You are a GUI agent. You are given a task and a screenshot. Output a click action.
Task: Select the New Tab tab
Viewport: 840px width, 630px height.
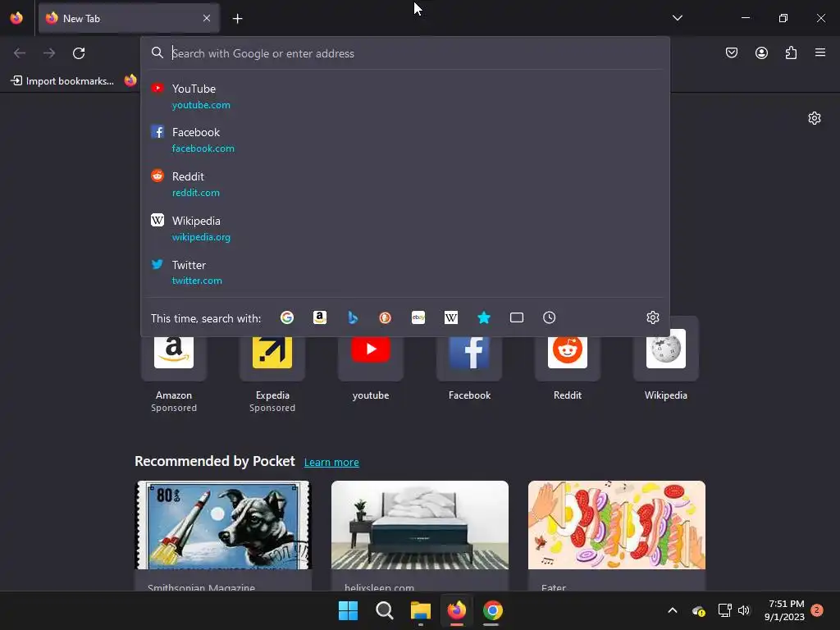click(129, 18)
